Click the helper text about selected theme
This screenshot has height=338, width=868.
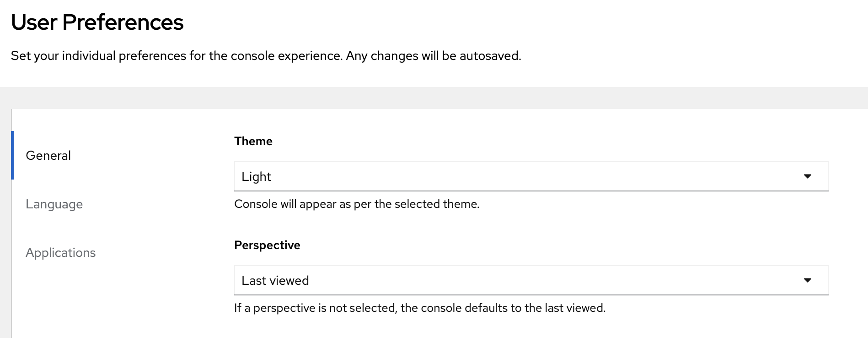tap(357, 204)
